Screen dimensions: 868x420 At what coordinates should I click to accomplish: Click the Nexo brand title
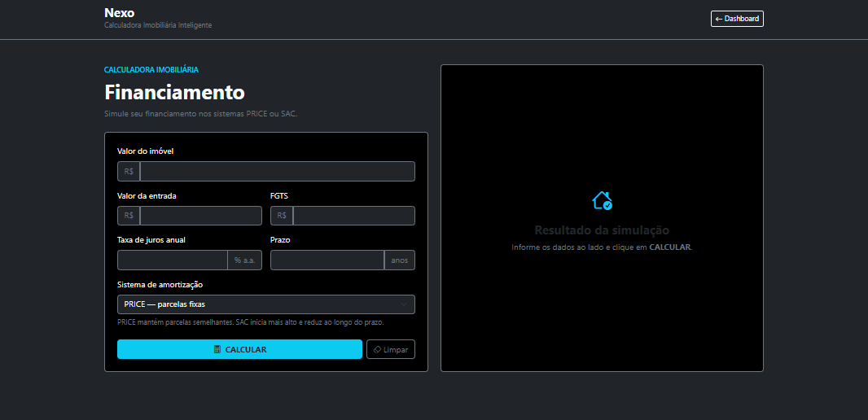(119, 12)
